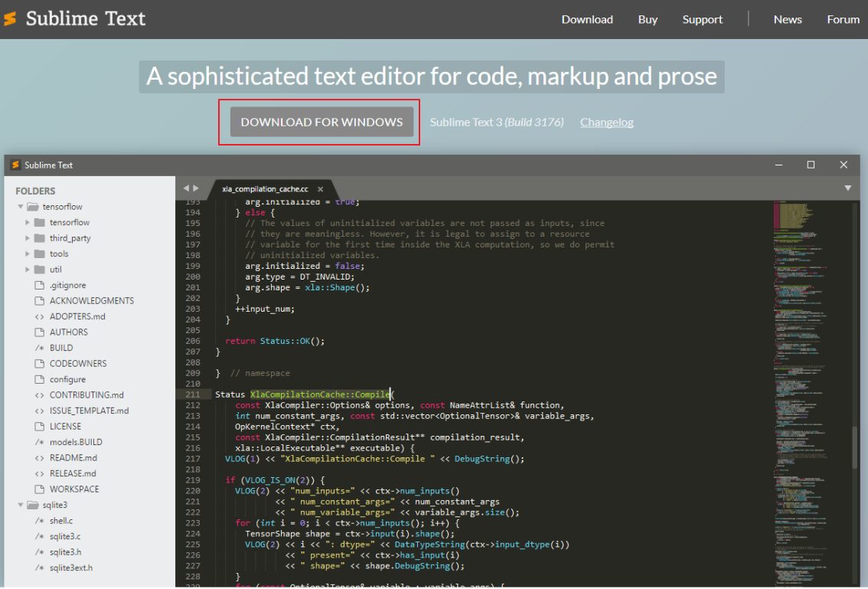The height and width of the screenshot is (589, 868).
Task: Open the CODEOWNERS file
Action: pos(78,364)
